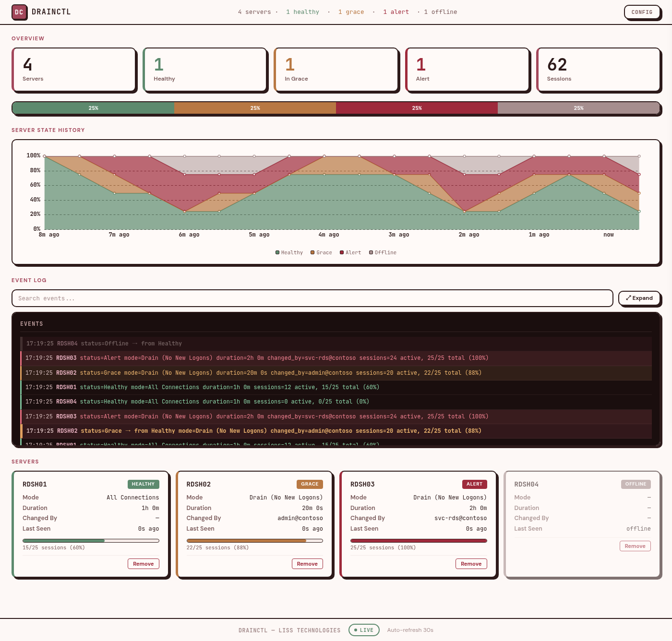
Task: Expand the event log panel
Action: click(x=639, y=298)
